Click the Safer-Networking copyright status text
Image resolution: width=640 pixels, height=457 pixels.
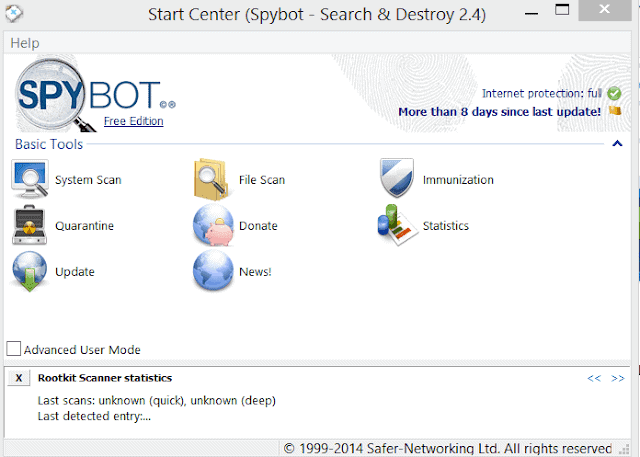point(447,448)
